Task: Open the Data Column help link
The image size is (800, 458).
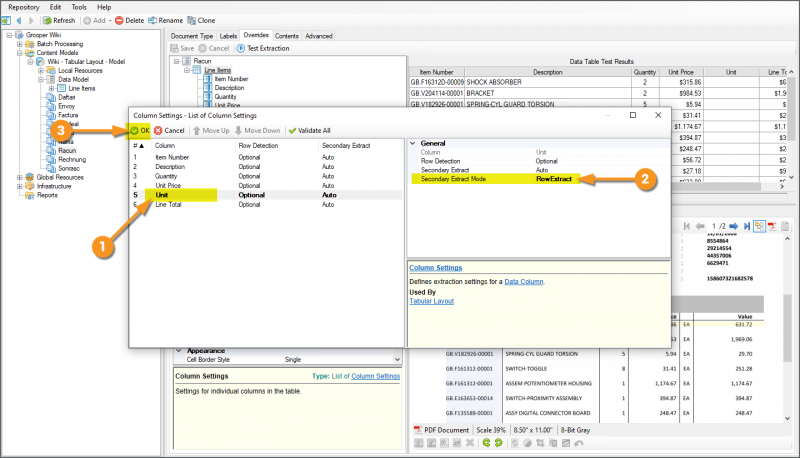Action: 526,282
